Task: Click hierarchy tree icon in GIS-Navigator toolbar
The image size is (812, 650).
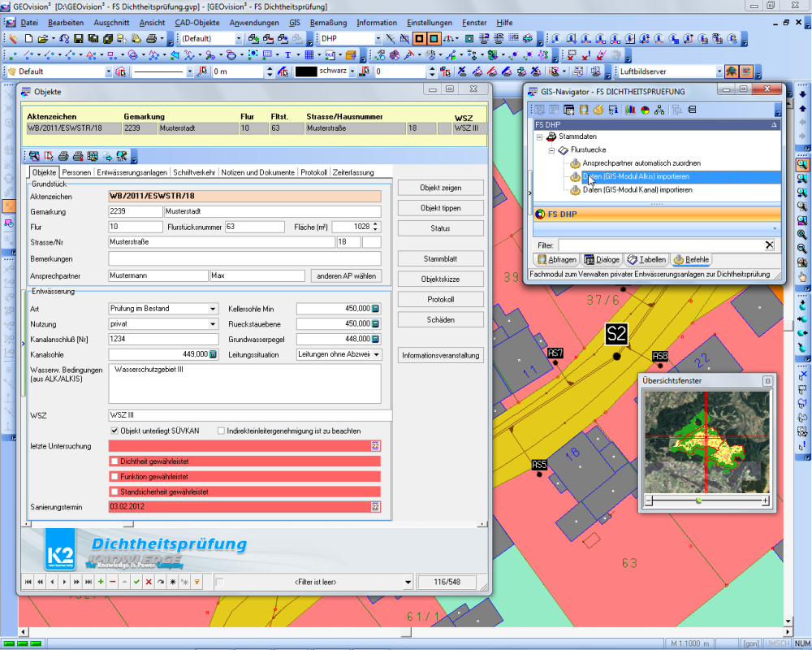Action: [659, 110]
